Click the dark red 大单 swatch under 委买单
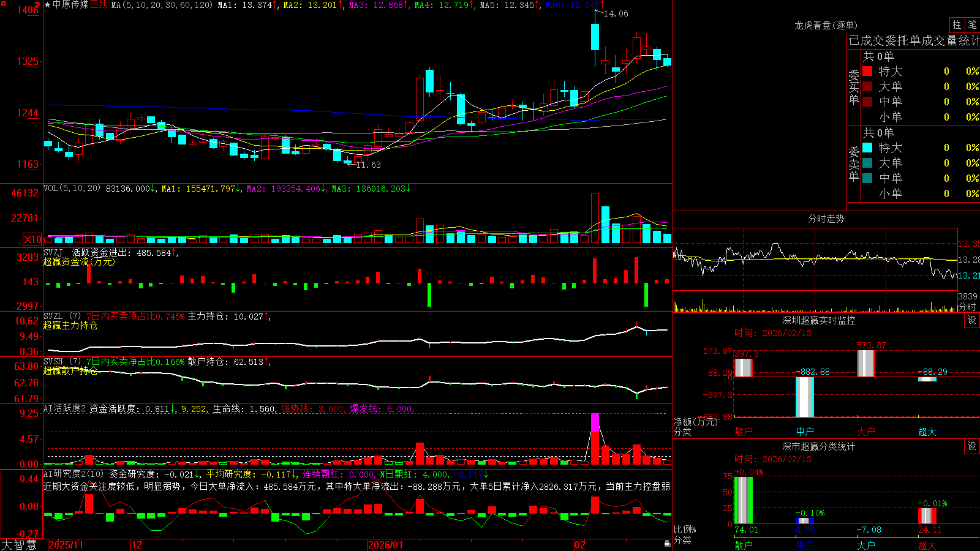This screenshot has height=551, width=980. 867,86
